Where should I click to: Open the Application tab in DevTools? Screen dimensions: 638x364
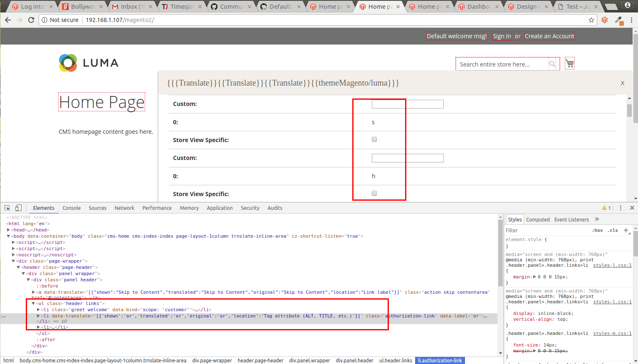220,208
